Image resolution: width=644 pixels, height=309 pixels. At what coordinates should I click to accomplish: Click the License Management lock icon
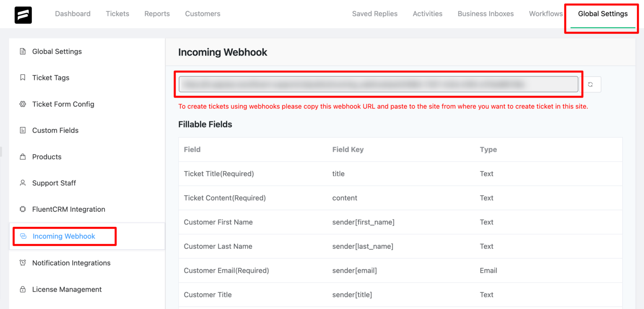(23, 289)
